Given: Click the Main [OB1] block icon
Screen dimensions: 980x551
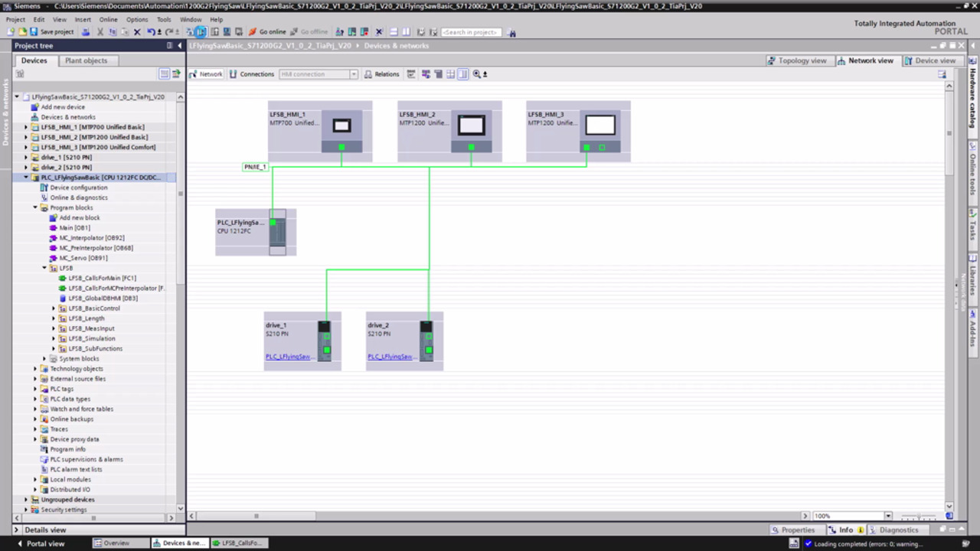Looking at the screenshot, I should pos(53,228).
